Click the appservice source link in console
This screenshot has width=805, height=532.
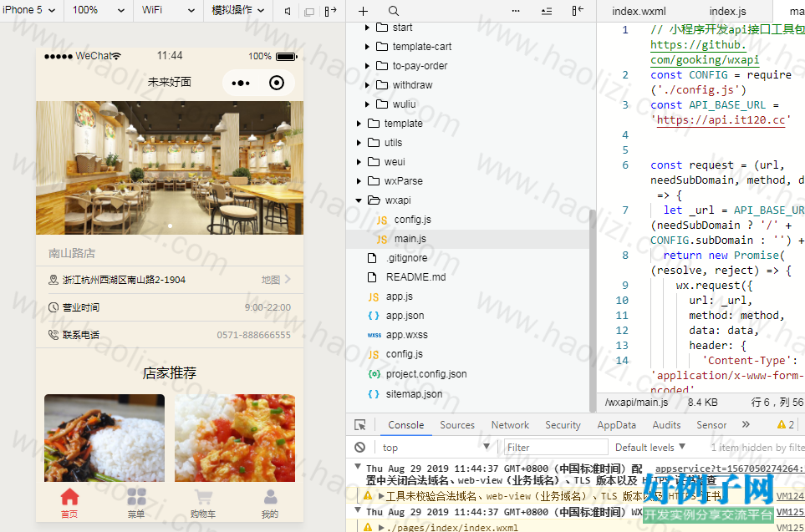tap(729, 469)
